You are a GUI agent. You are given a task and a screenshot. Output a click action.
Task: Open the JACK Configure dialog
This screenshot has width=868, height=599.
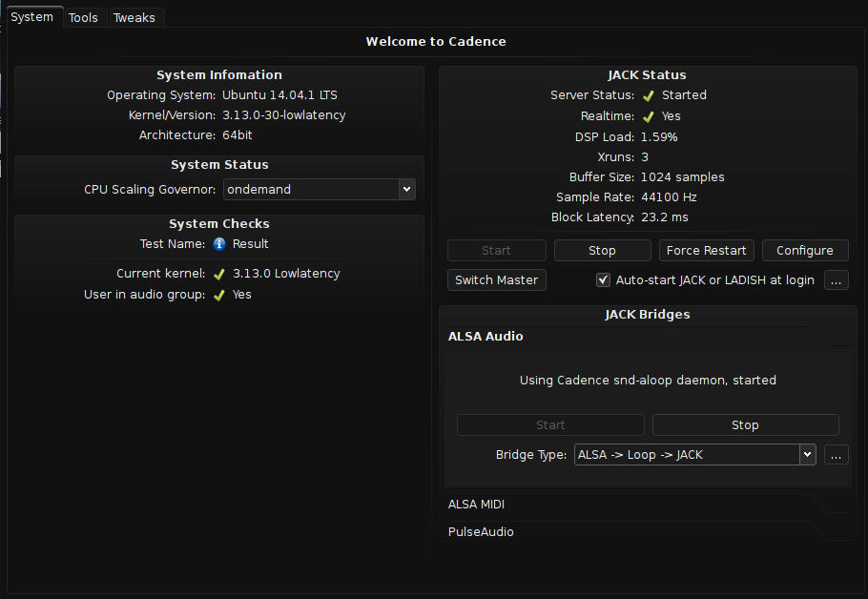805,251
